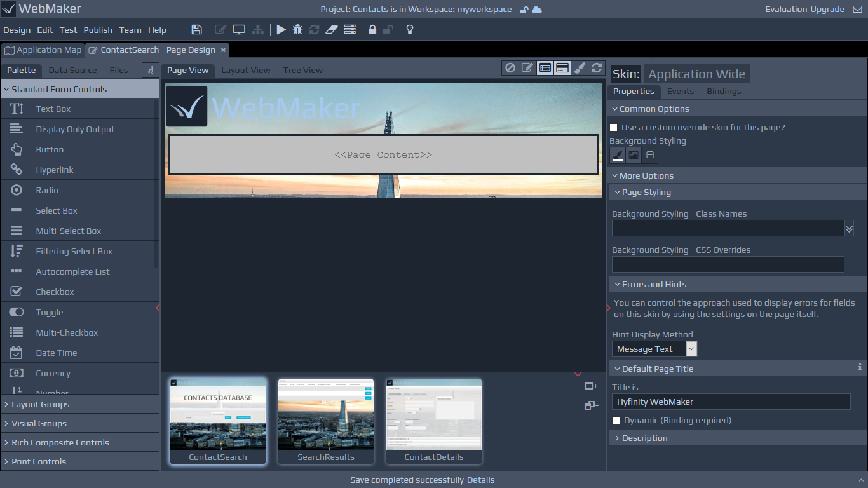
Task: Collapse the Common Options section
Action: coord(737,109)
